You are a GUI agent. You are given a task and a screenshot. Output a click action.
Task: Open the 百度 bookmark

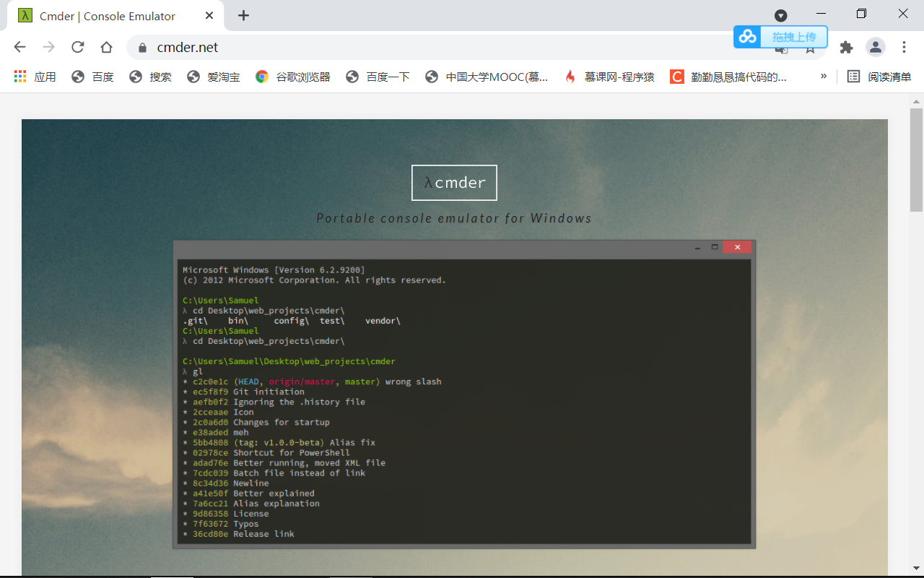[92, 76]
